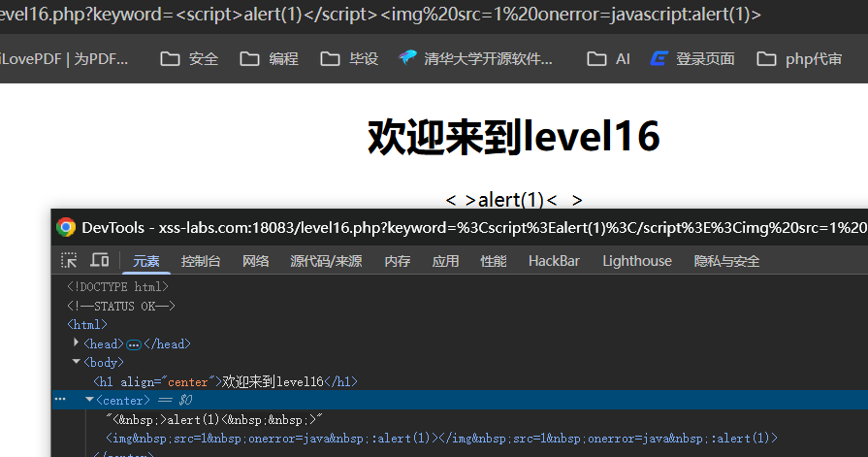Open the 清华大学开源软件 bookmark
Screen dimensions: 868x457
pos(475,59)
